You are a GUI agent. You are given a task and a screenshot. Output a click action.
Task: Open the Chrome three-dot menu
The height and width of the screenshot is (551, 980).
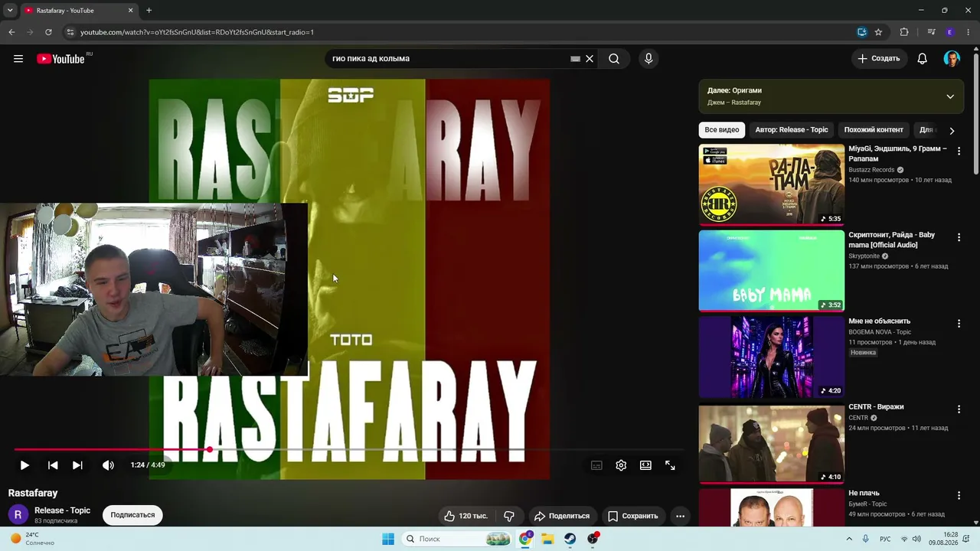pos(969,32)
